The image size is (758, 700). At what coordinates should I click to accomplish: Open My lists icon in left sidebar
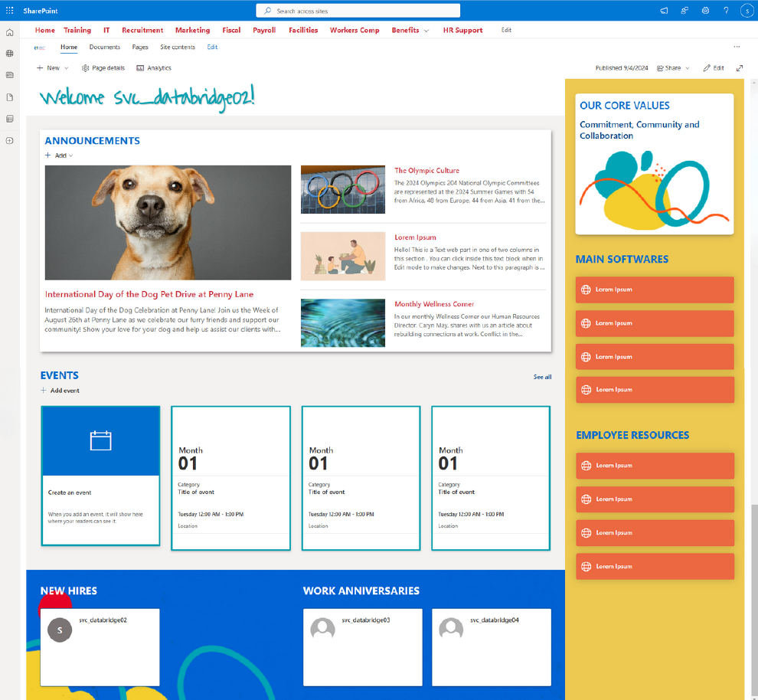coord(10,119)
